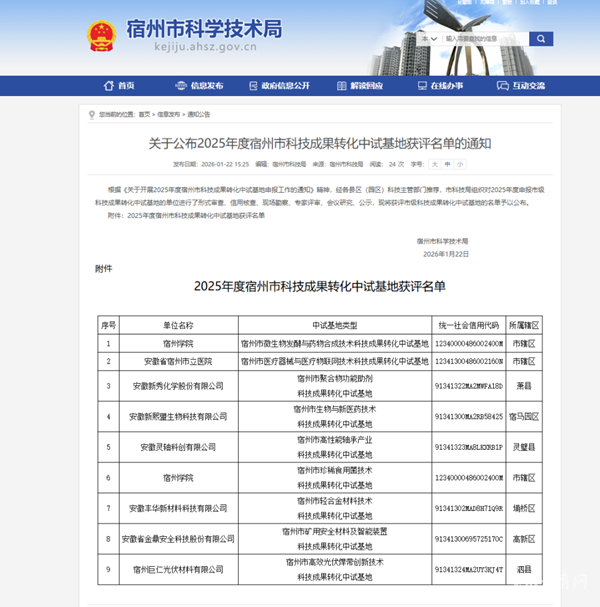Image resolution: width=600 pixels, height=607 pixels.
Task: Click the 政府信息公开 nav icon
Action: [x=254, y=86]
